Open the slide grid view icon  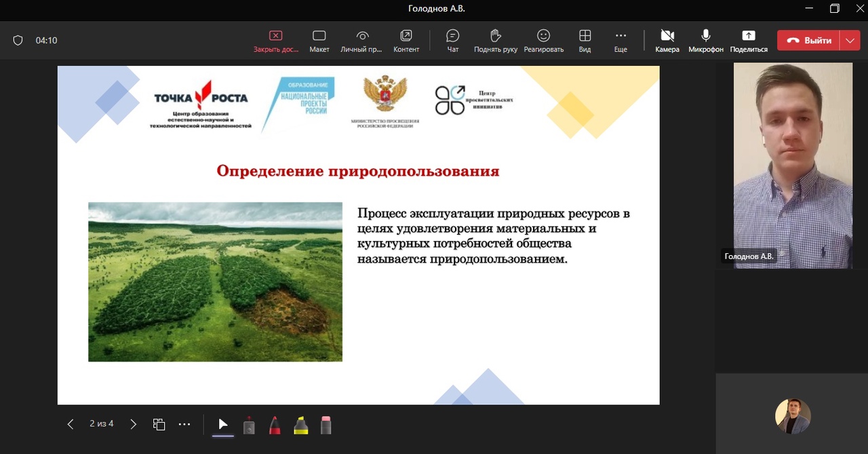click(x=159, y=424)
